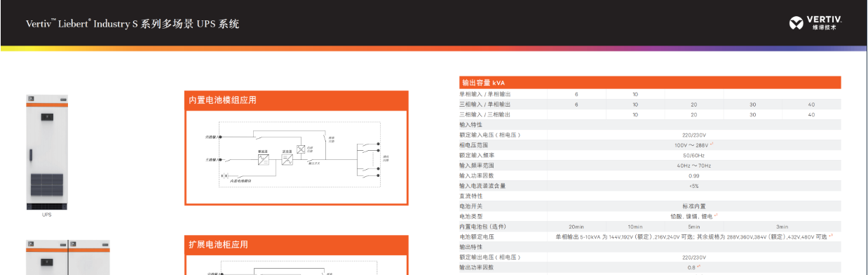This screenshot has height=275, width=868.
Task: Select the 扩展电池柜应用 orange heading
Action: click(297, 244)
